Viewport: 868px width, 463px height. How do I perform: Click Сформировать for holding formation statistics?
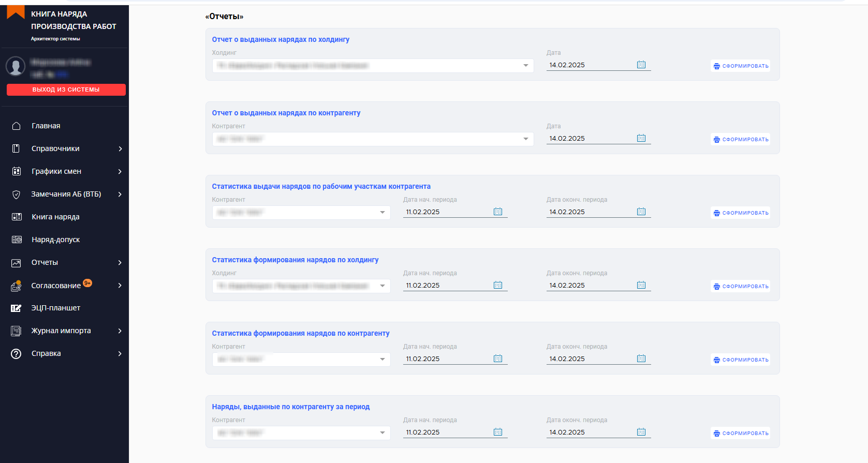coord(741,287)
